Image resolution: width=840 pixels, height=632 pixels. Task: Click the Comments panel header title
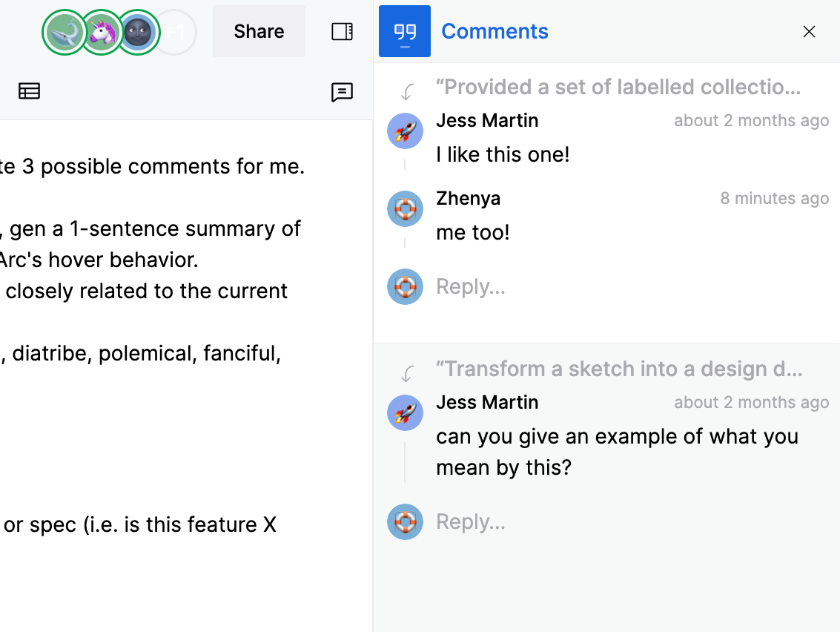(x=495, y=31)
